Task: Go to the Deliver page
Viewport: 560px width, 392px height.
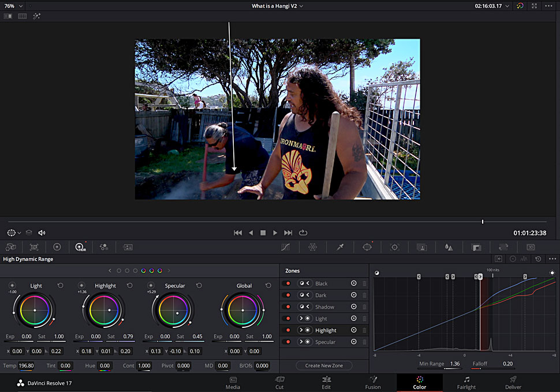Action: click(x=513, y=382)
